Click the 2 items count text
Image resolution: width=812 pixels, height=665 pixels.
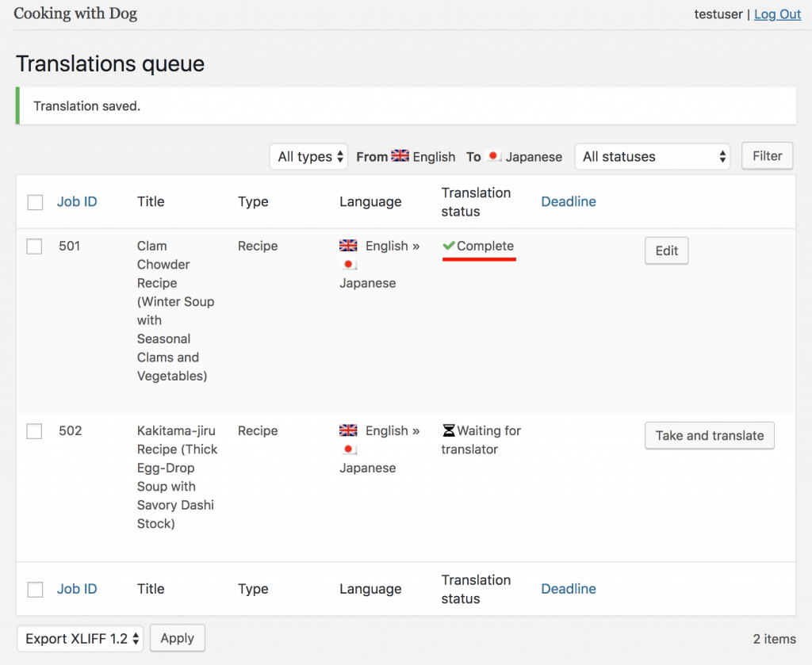[x=774, y=639]
